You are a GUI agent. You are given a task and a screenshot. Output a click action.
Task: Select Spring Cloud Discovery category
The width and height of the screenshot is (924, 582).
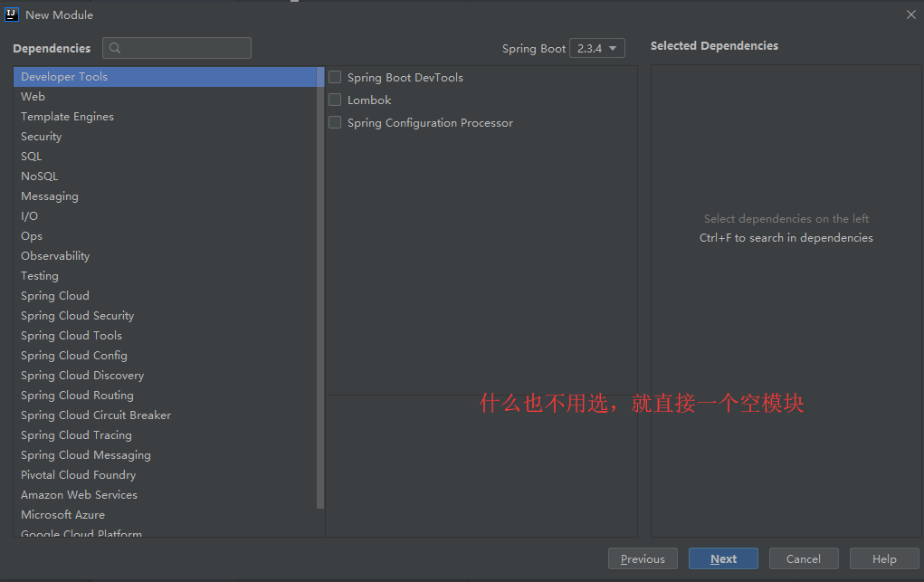165,376
